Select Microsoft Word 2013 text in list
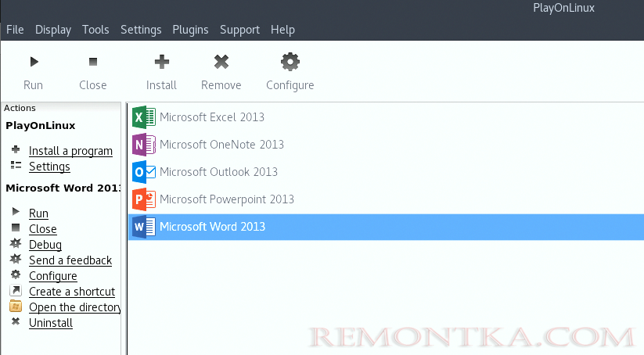Screen dimensions: 644x355 tap(212, 227)
